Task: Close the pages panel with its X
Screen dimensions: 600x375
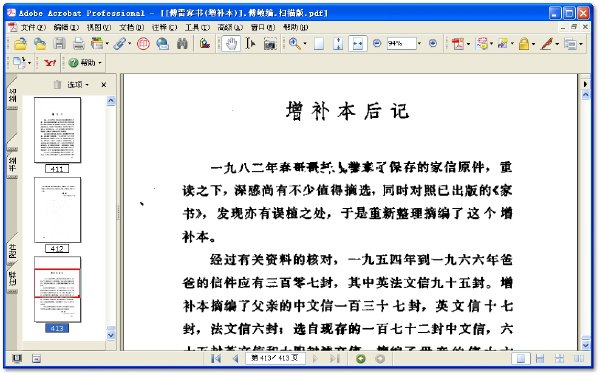Action: (x=103, y=85)
